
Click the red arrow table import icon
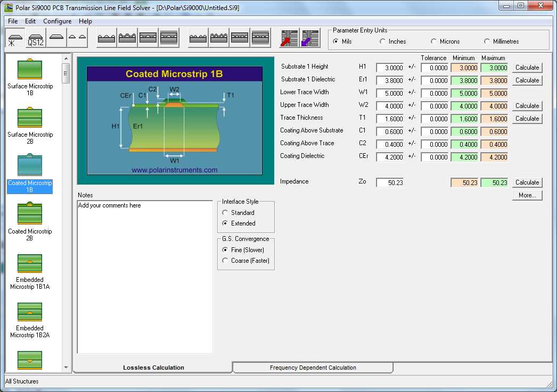point(289,38)
